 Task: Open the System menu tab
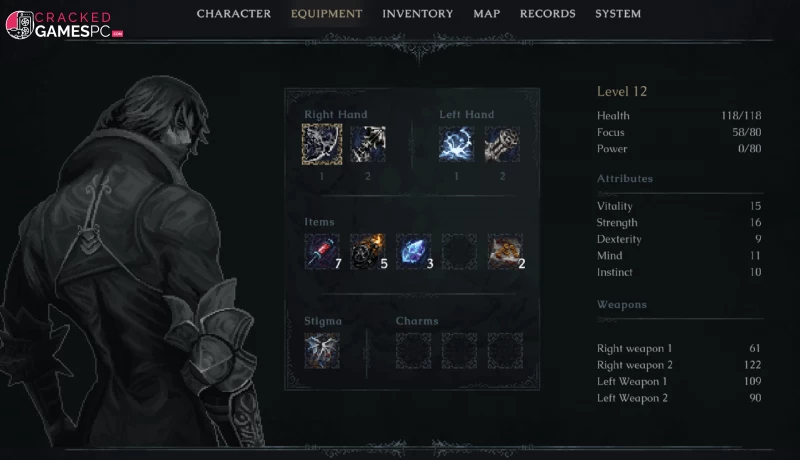click(618, 14)
